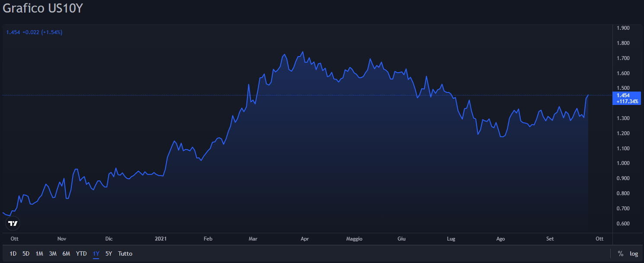644x263 pixels.
Task: Click the 1.700 price axis label
Action: pyautogui.click(x=623, y=58)
